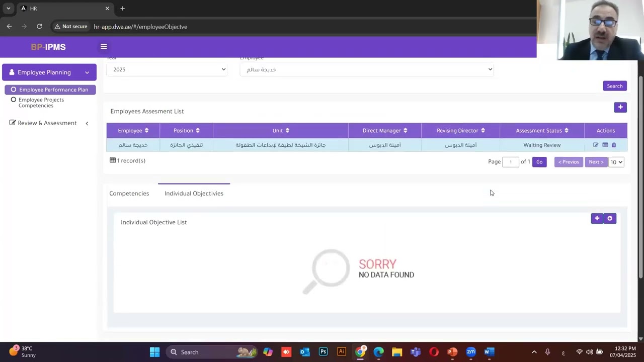Screen dimensions: 644x362
Task: Launch Photoshop from the taskbar
Action: 323,352
